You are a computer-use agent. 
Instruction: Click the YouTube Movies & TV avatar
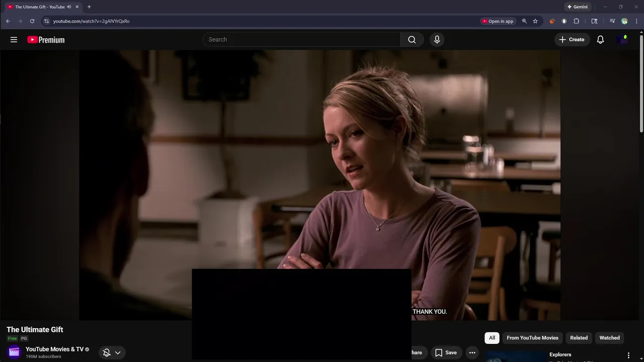[x=14, y=352]
